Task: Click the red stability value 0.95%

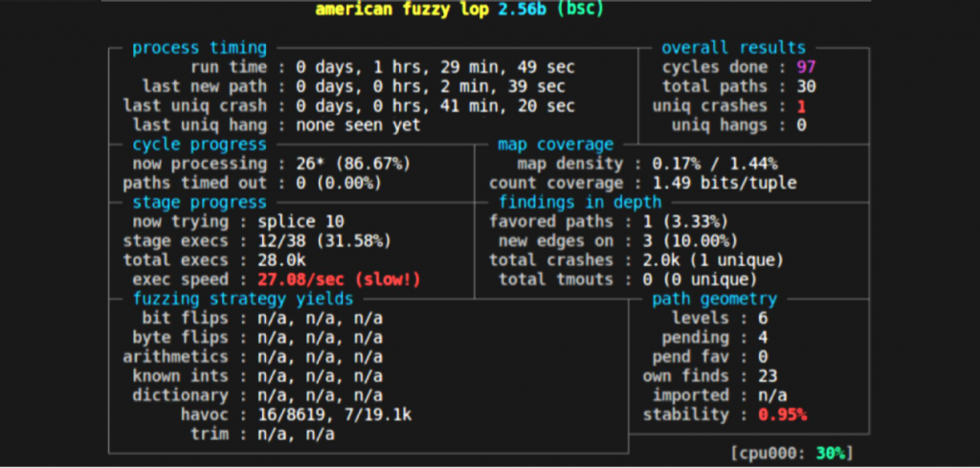Action: (x=782, y=414)
